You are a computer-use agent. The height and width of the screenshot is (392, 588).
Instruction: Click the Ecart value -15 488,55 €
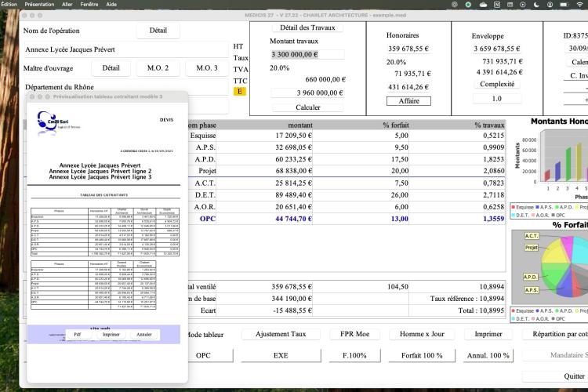[x=293, y=310]
